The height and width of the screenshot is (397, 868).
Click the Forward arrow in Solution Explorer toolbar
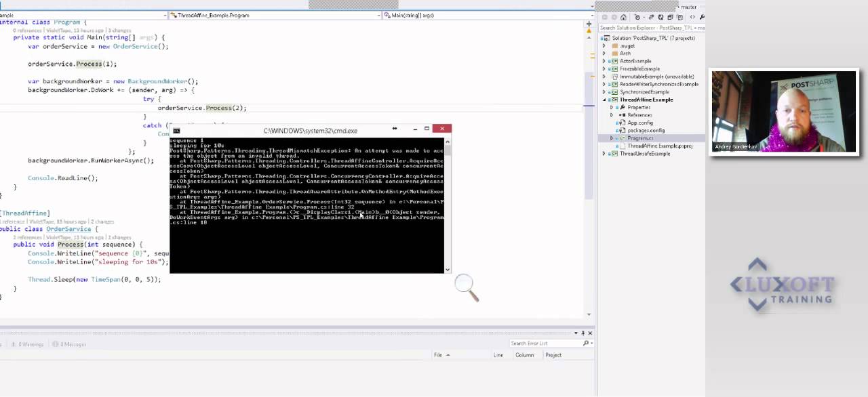tap(614, 17)
